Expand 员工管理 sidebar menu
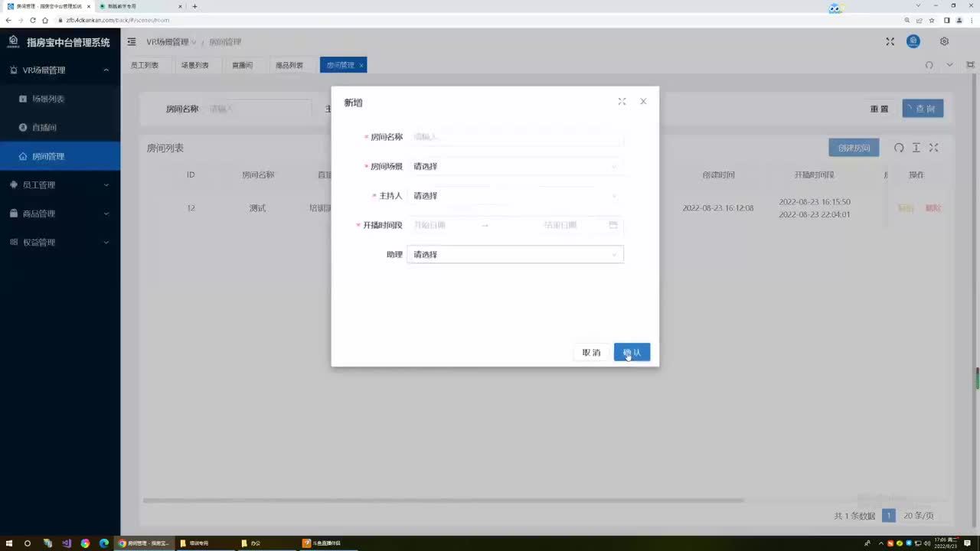This screenshot has height=551, width=980. pyautogui.click(x=60, y=185)
